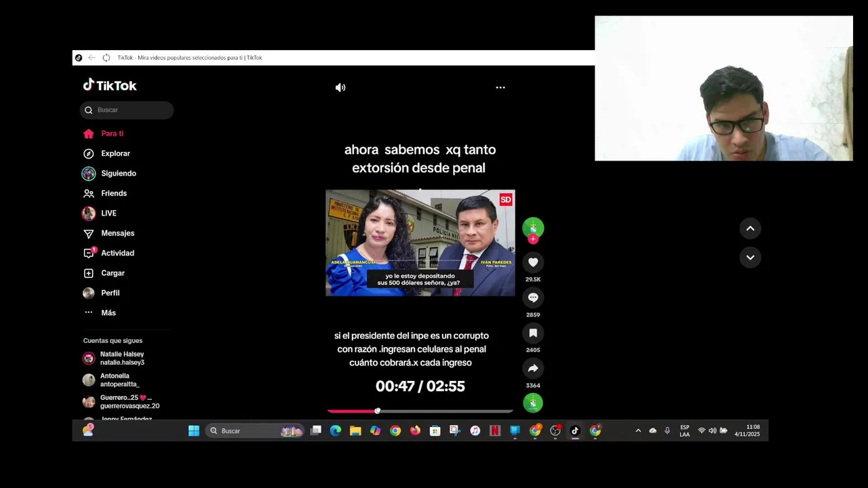Click the TikTok logo
The height and width of the screenshot is (488, 868).
(x=110, y=85)
